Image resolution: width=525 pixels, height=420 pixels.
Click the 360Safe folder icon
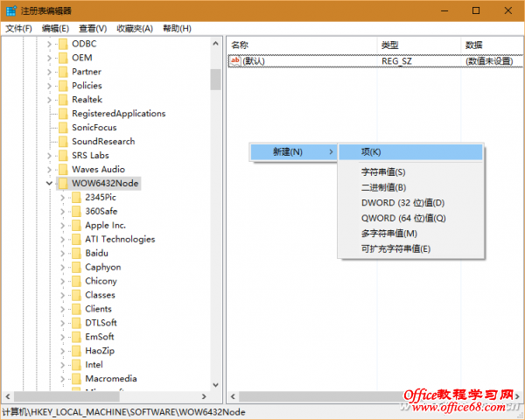coord(76,212)
